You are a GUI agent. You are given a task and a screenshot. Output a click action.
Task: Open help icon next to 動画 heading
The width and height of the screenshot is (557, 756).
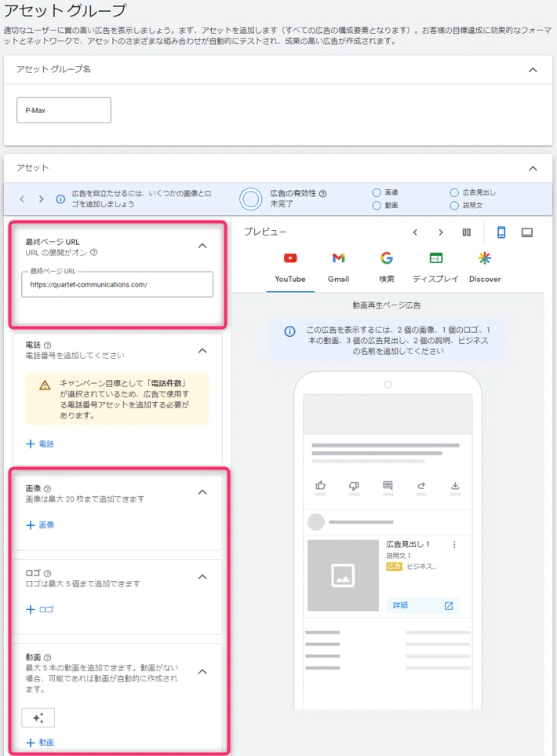tap(47, 657)
